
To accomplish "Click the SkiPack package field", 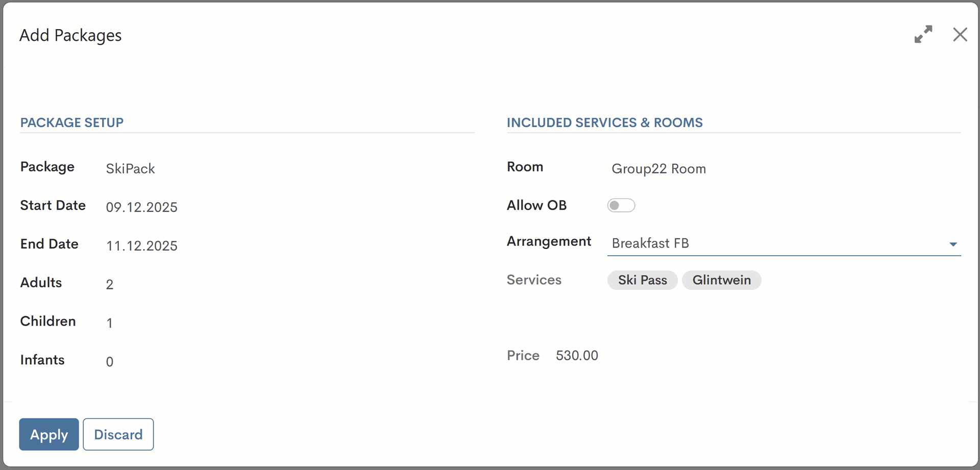I will point(131,169).
